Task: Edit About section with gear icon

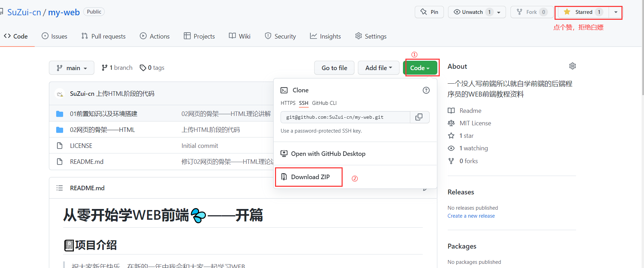Action: [x=573, y=66]
